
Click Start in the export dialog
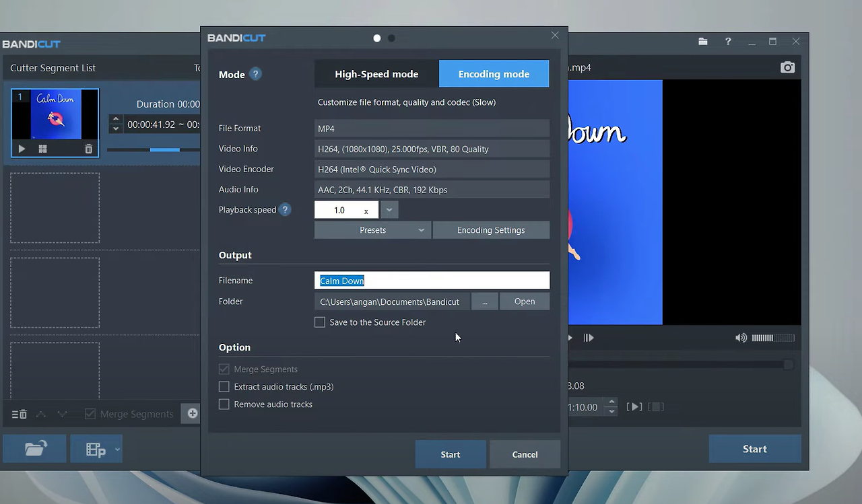[451, 454]
